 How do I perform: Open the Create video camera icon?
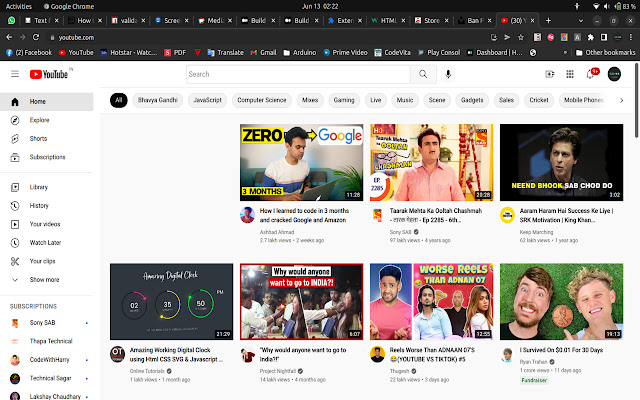click(x=548, y=74)
